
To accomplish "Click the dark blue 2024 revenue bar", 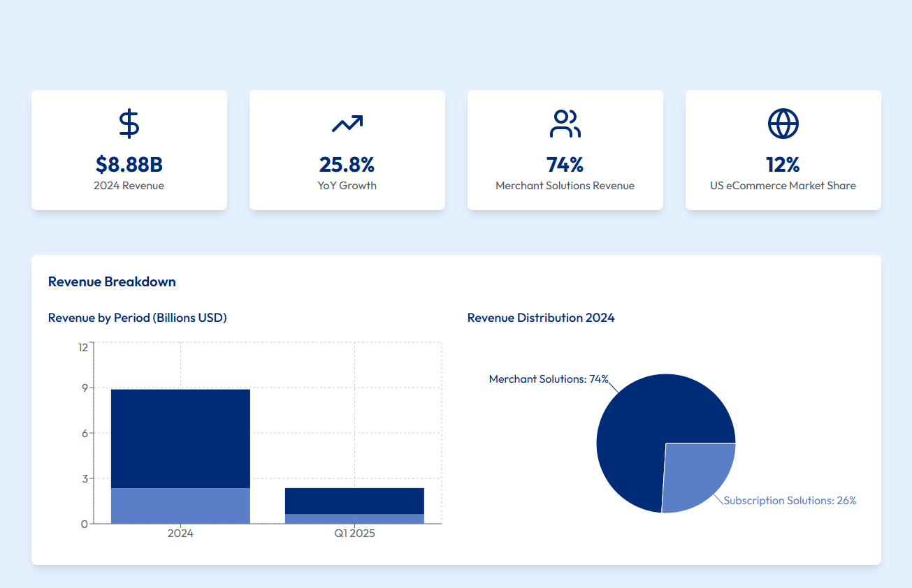I will pyautogui.click(x=180, y=433).
